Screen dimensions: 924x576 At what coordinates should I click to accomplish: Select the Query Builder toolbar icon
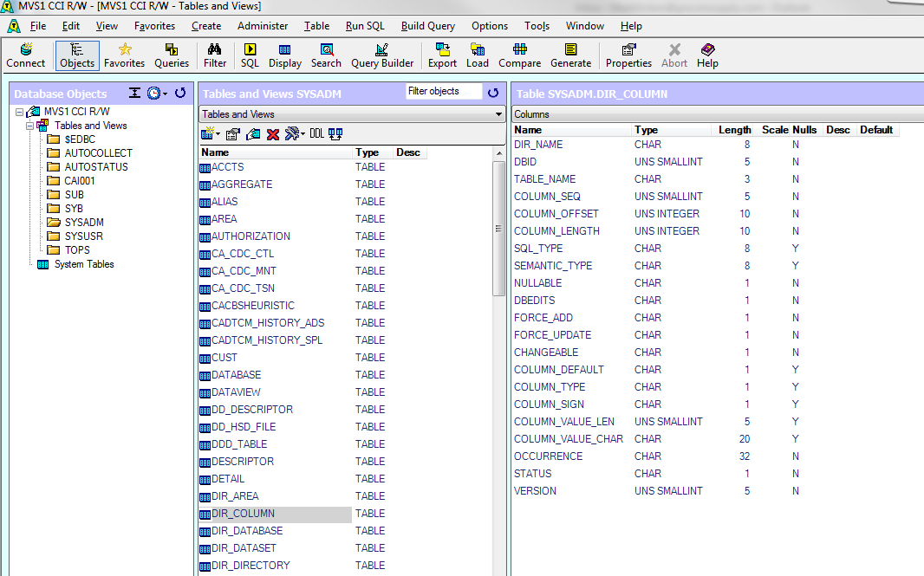382,55
